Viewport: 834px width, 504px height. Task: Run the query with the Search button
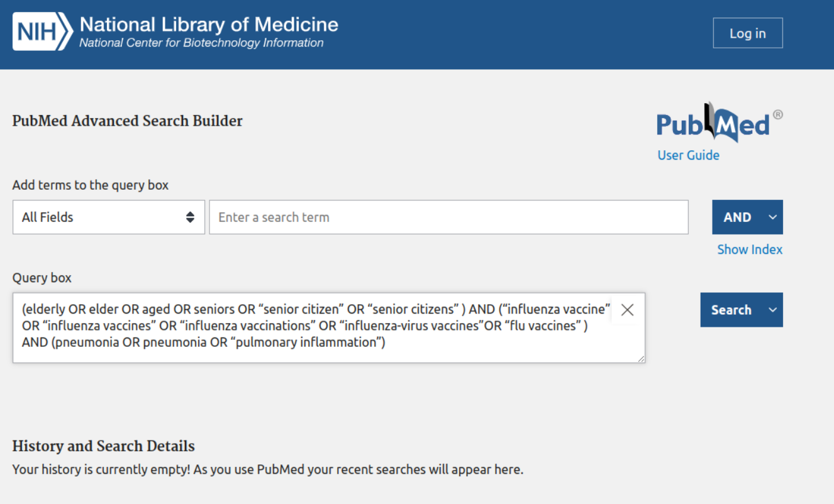click(731, 310)
